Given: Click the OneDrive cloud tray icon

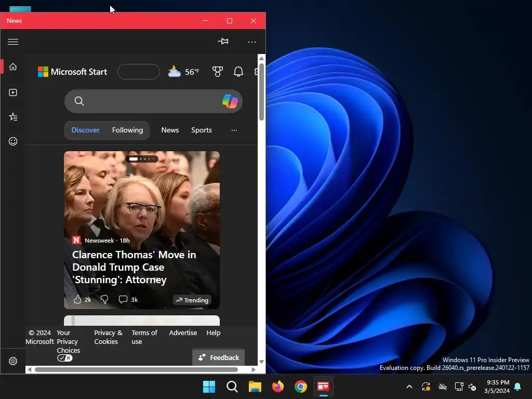Looking at the screenshot, I should 443,387.
